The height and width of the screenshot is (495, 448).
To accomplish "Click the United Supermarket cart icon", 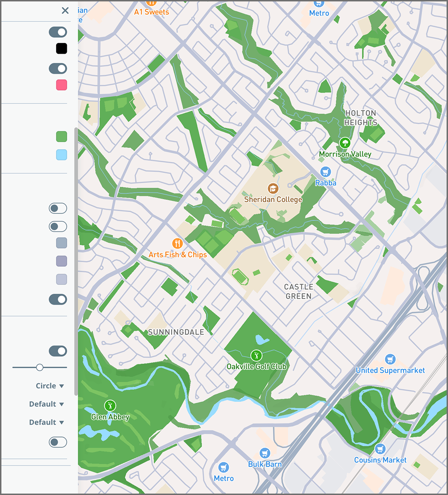I will [390, 359].
